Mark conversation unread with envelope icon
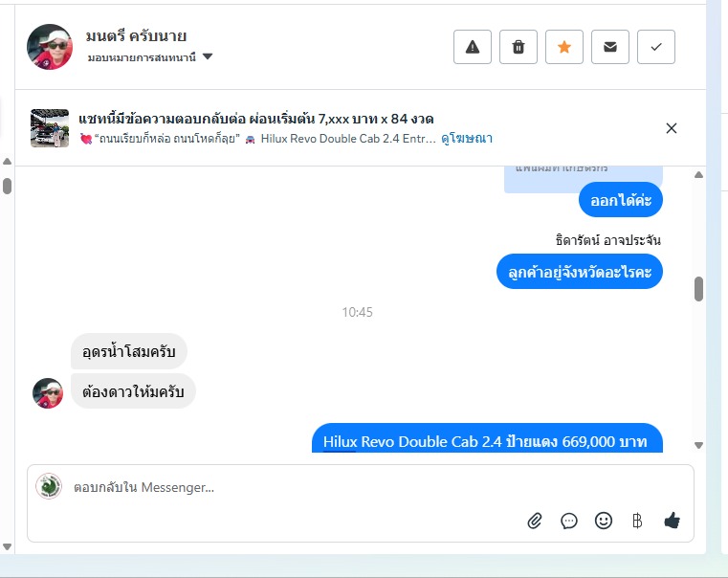 pos(610,47)
